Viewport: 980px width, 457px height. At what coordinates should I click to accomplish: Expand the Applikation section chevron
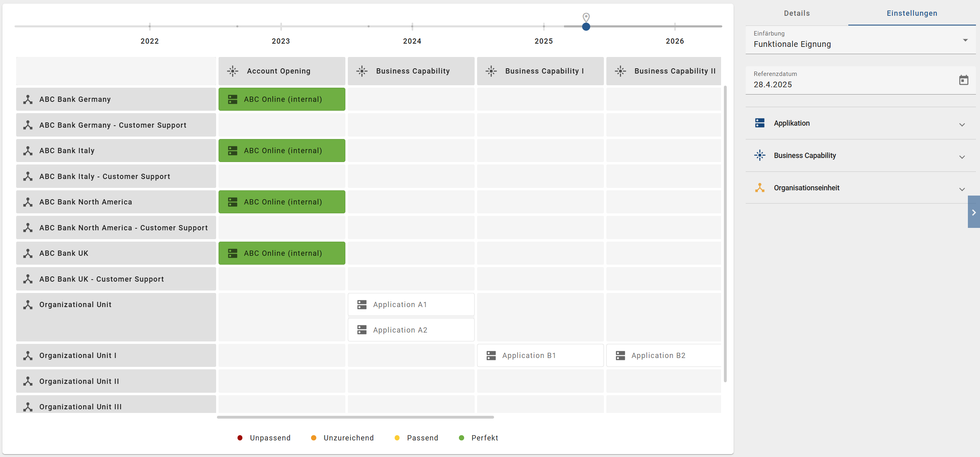click(962, 124)
